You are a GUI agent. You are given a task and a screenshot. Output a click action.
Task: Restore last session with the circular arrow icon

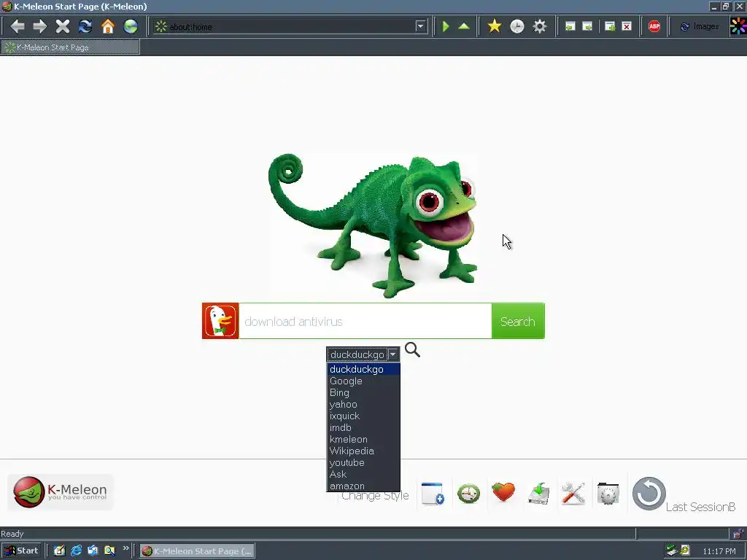(x=649, y=494)
